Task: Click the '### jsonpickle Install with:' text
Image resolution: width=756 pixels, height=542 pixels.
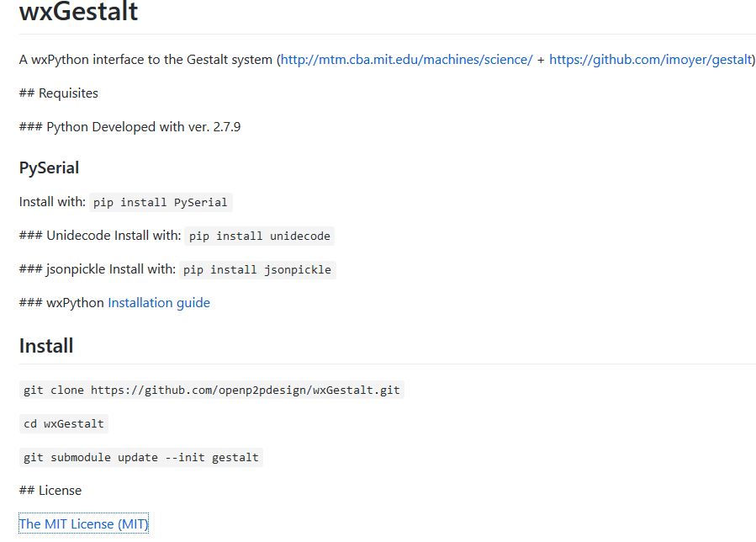Action: point(97,268)
